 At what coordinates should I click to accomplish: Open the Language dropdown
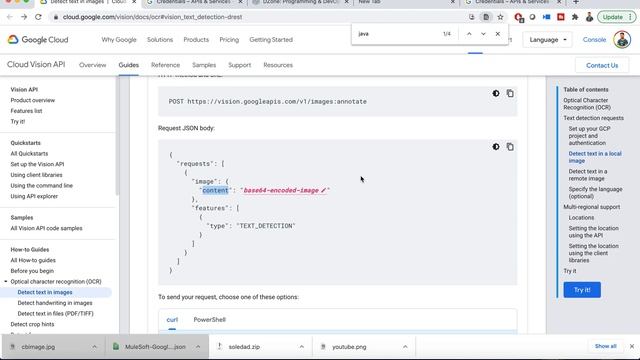(x=547, y=40)
